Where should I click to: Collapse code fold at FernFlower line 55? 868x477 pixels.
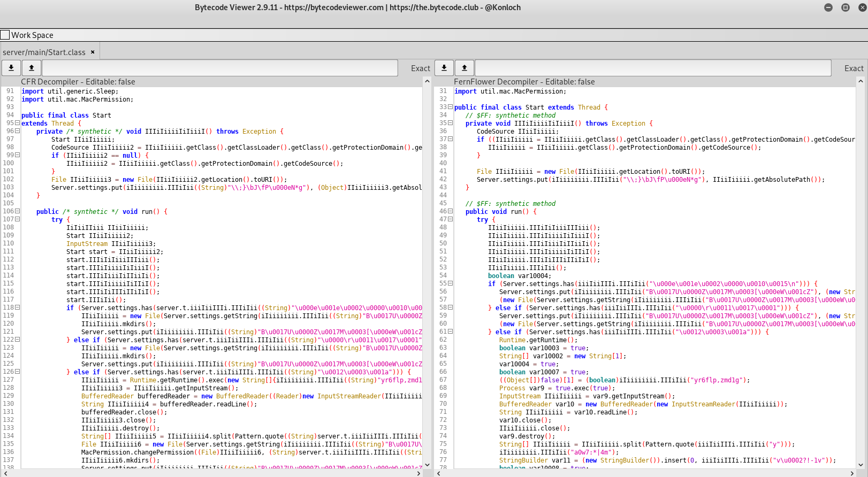point(450,283)
